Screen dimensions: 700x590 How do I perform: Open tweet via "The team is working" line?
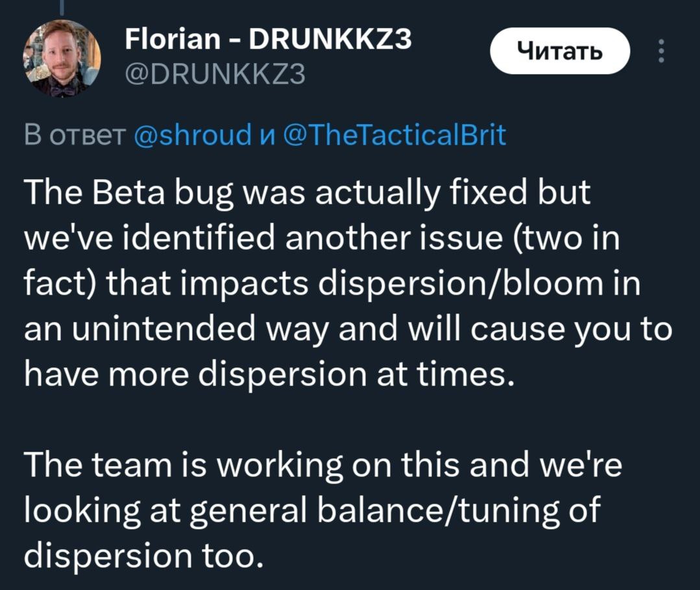(x=322, y=467)
